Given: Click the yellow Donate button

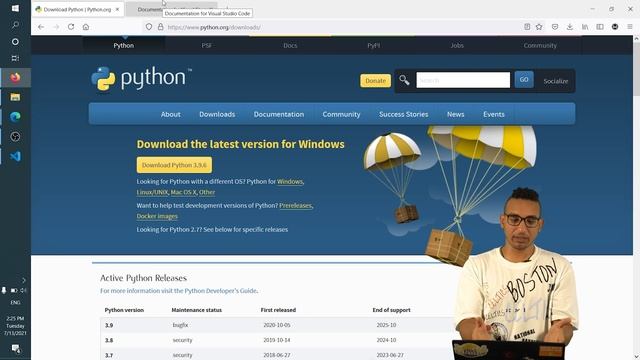Looking at the screenshot, I should [x=376, y=80].
